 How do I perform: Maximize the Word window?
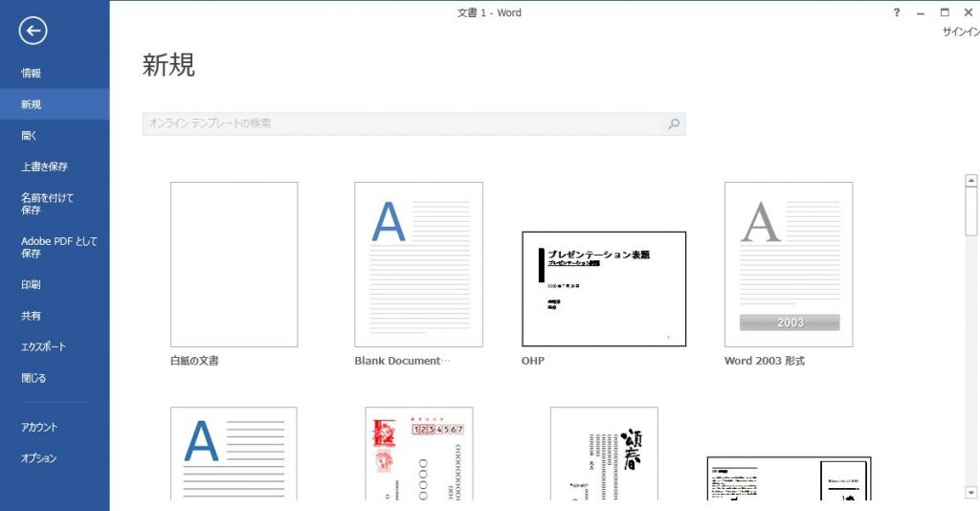[x=945, y=12]
